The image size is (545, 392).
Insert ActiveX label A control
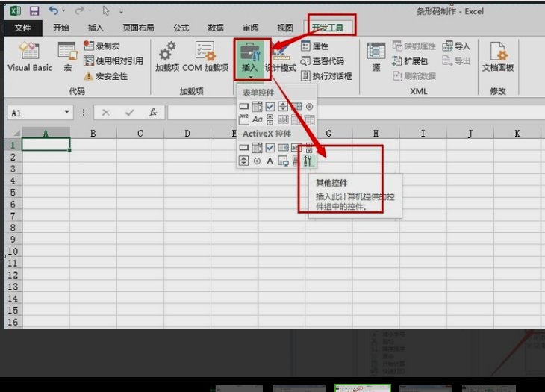tap(270, 161)
